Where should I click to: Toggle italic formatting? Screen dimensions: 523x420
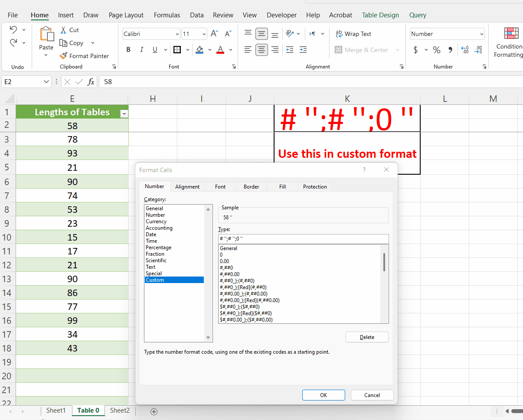(x=142, y=49)
